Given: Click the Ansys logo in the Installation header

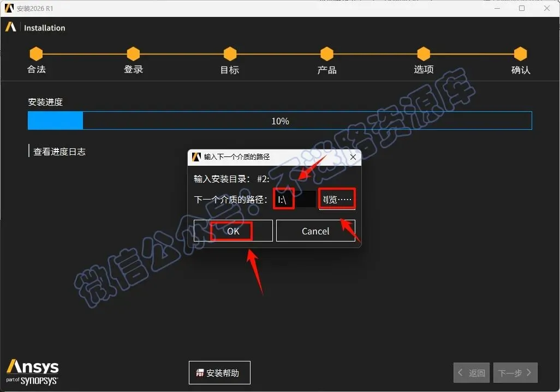Looking at the screenshot, I should point(11,27).
